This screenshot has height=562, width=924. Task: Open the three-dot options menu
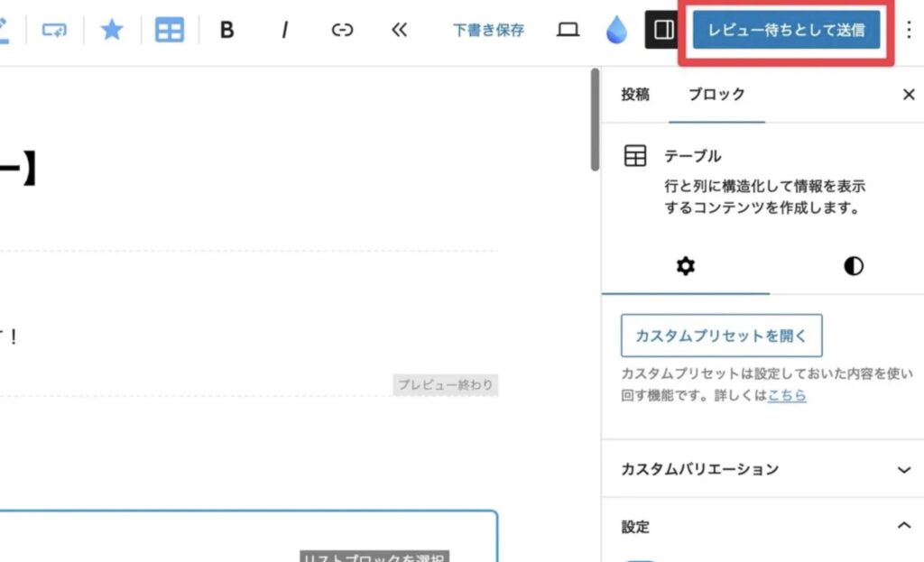click(909, 31)
